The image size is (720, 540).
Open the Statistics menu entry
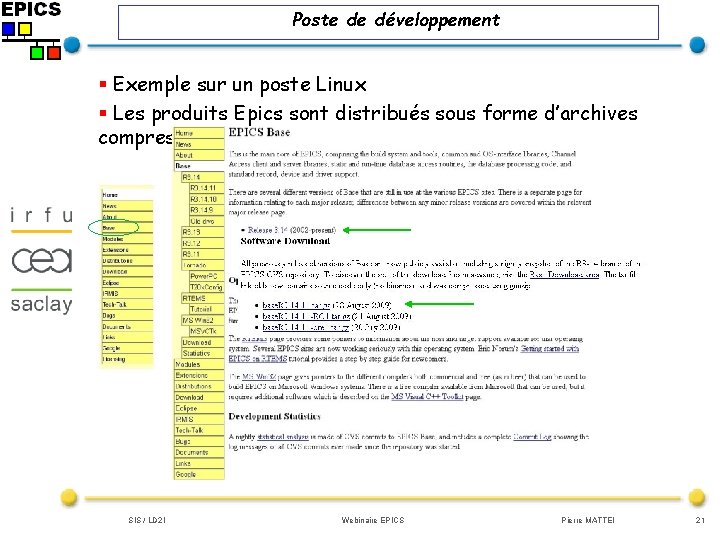[202, 354]
